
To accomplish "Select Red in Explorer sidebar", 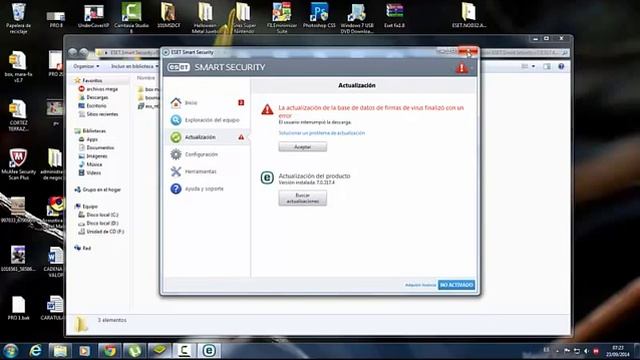I will pos(86,248).
